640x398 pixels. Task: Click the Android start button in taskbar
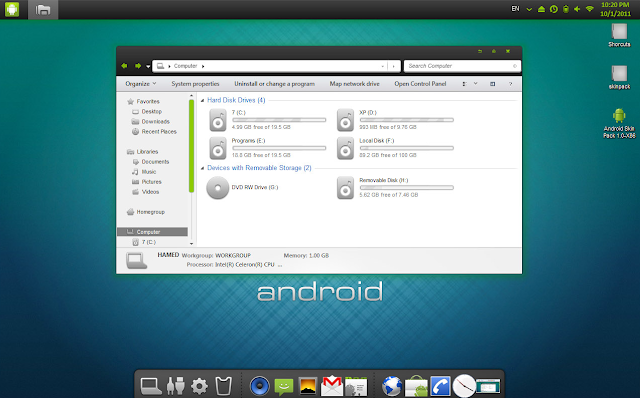[12, 9]
